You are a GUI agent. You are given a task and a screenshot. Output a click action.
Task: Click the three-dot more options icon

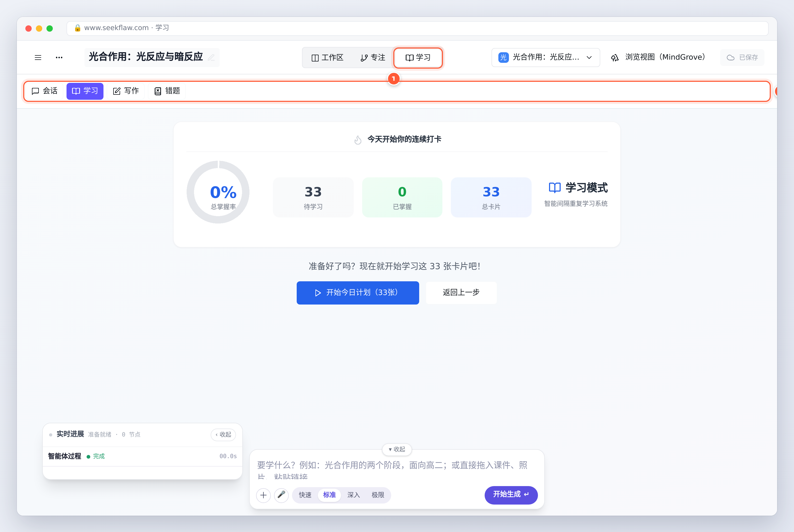(x=59, y=57)
